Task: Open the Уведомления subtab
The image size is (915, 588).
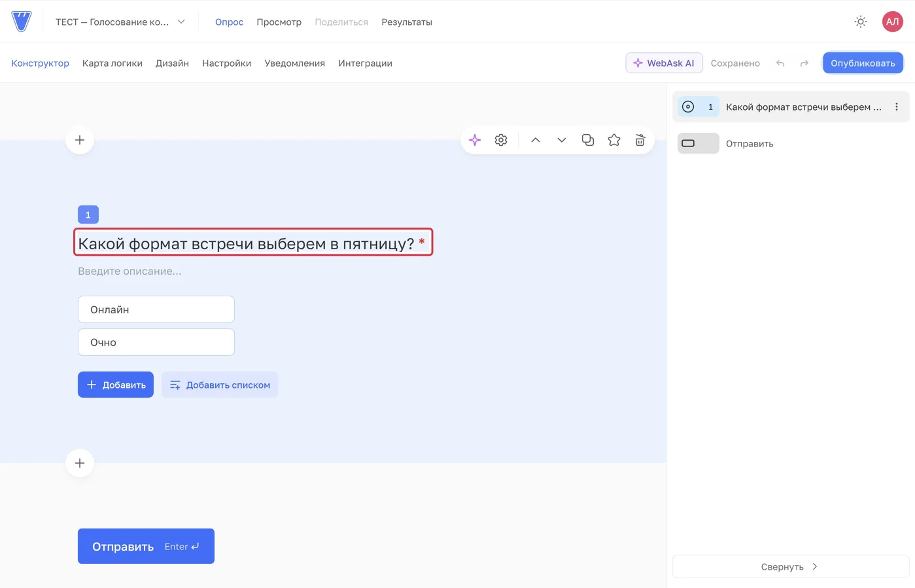Action: (x=294, y=63)
